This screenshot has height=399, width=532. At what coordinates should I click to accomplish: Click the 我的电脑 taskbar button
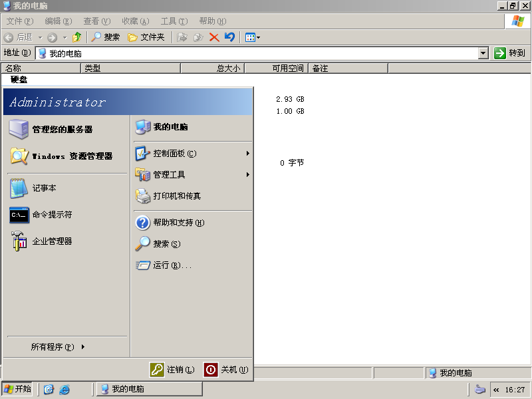[150, 389]
